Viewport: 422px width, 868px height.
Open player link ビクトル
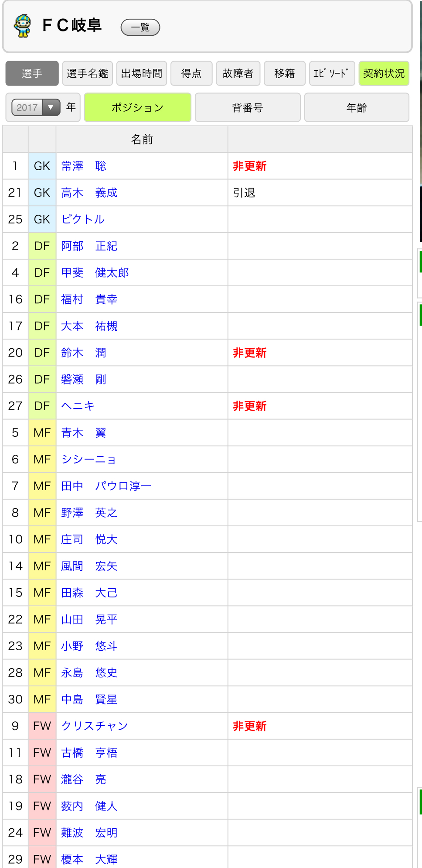click(83, 220)
